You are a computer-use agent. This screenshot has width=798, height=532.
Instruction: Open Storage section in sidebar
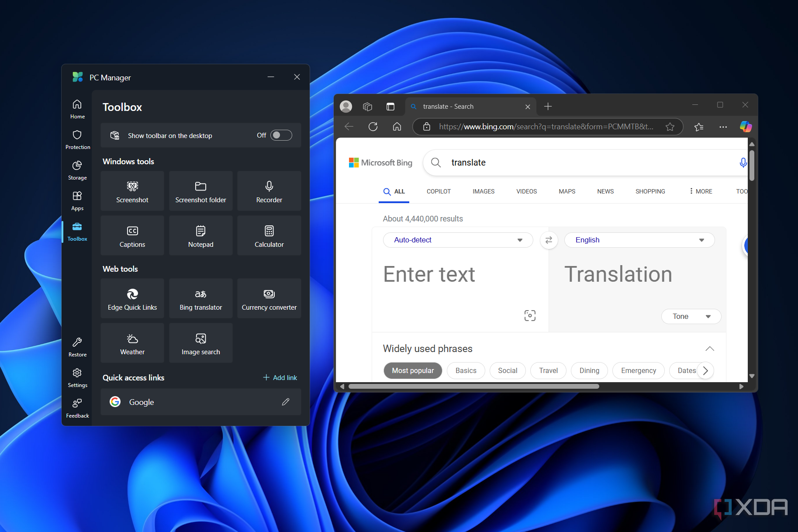[77, 170]
